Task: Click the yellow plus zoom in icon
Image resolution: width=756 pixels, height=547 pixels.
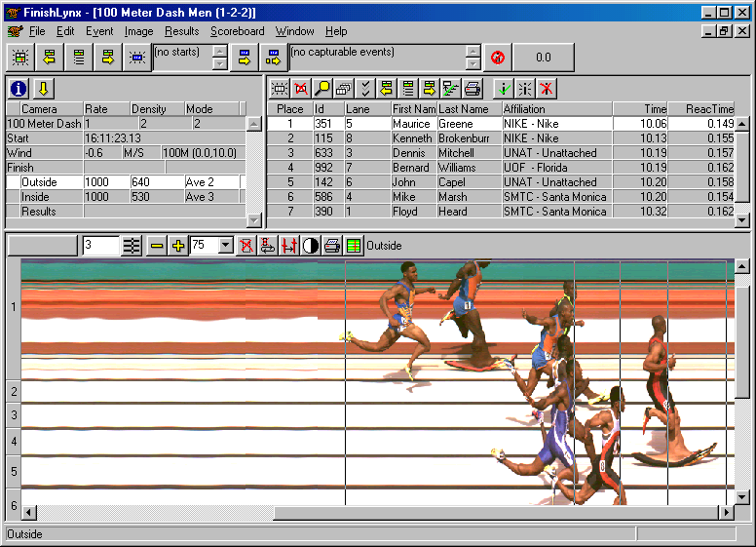Action: 177,246
